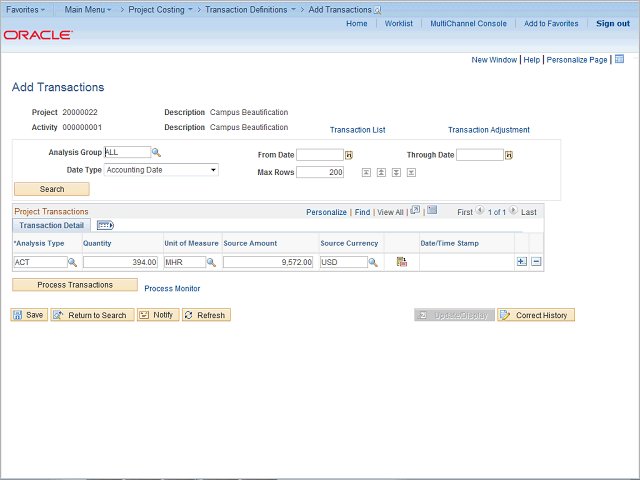Click the Analysis Type field containing ACT
The height and width of the screenshot is (480, 640).
click(40, 262)
